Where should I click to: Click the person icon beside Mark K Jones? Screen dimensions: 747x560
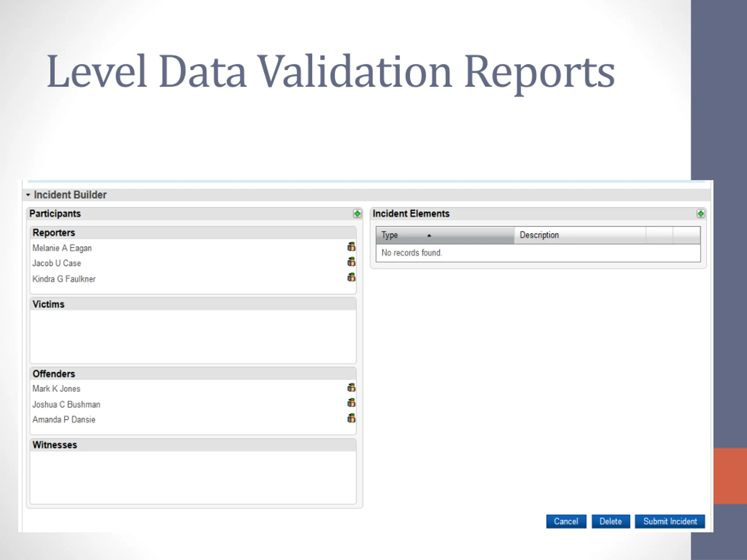pyautogui.click(x=351, y=388)
